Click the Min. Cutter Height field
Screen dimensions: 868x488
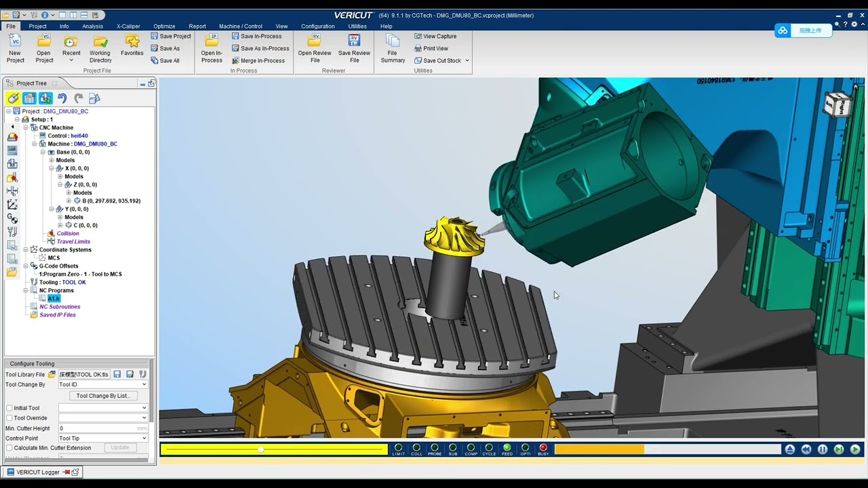(102, 428)
